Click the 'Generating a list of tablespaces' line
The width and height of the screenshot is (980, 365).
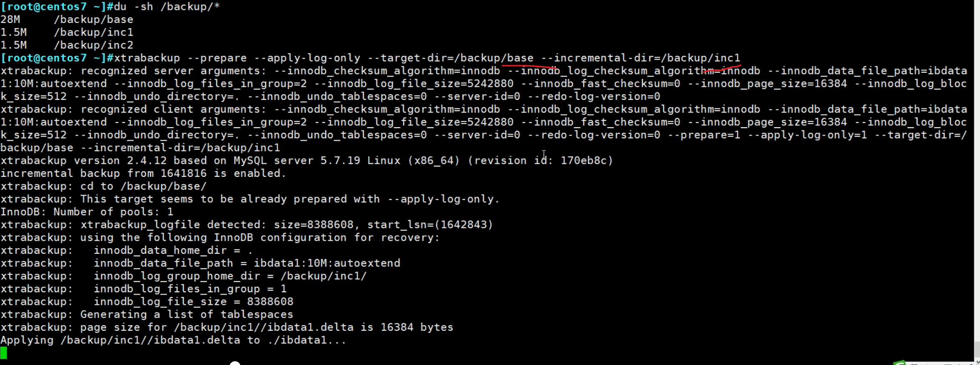point(186,314)
